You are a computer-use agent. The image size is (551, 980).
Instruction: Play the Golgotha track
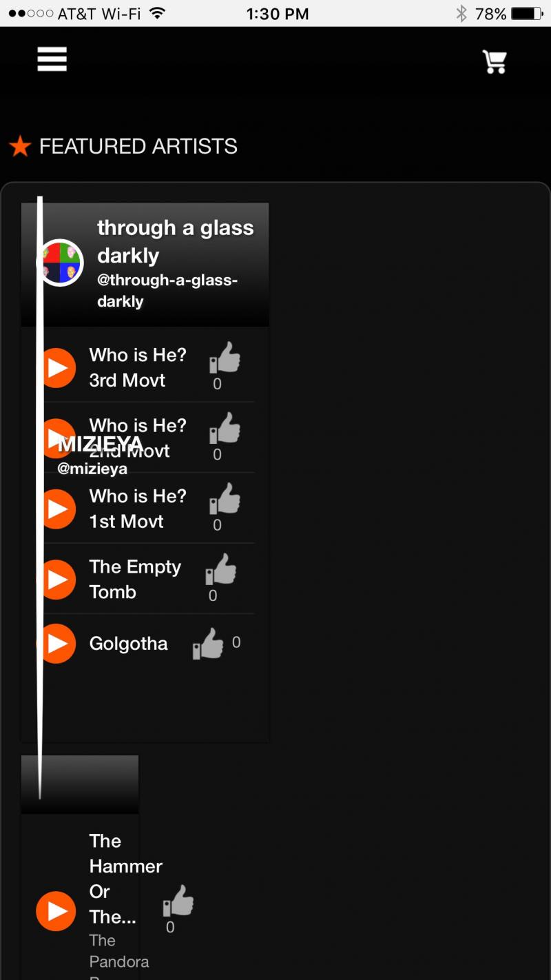pyautogui.click(x=57, y=644)
